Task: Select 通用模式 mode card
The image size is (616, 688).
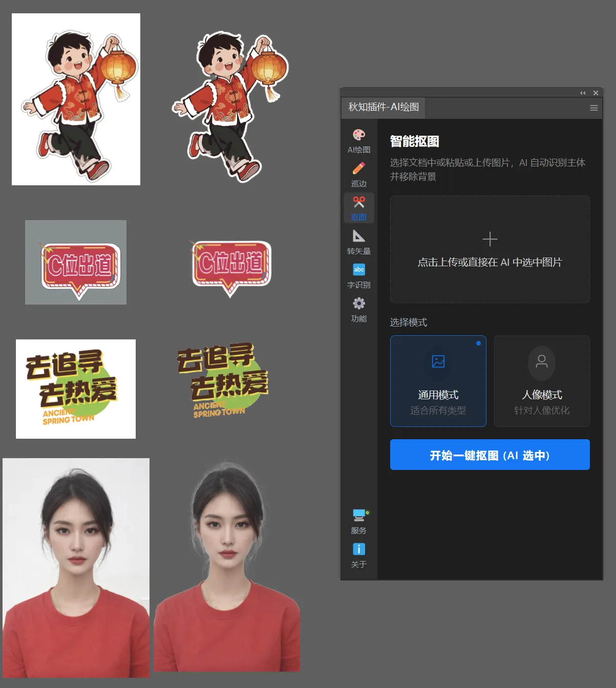Action: tap(438, 381)
